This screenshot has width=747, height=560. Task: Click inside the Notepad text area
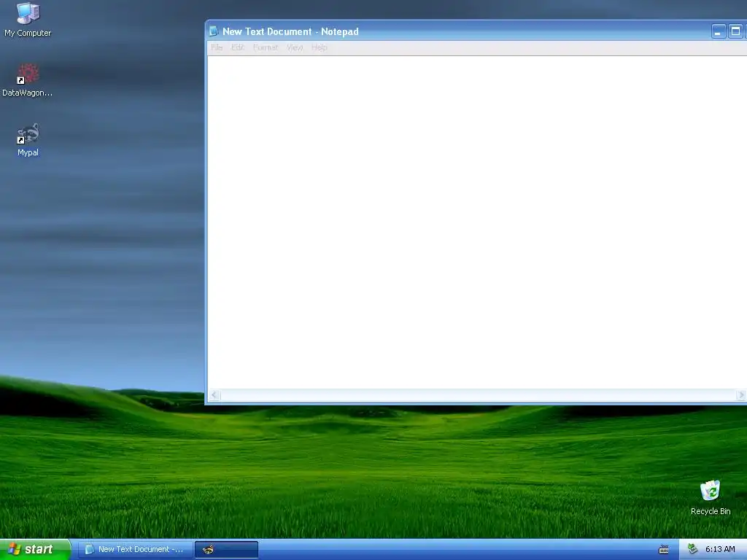coord(477,222)
